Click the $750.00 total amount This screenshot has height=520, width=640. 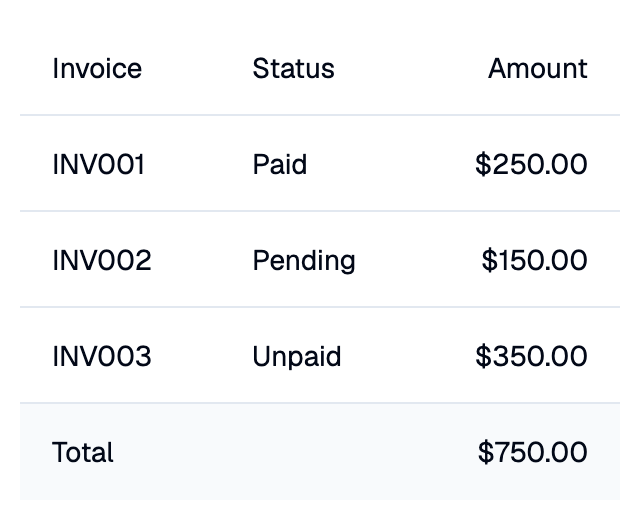click(532, 452)
